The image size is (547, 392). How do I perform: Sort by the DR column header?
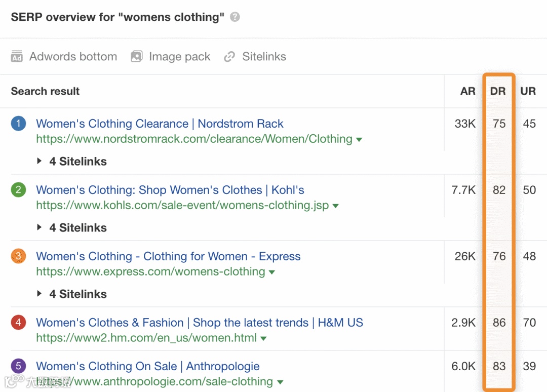coord(498,91)
